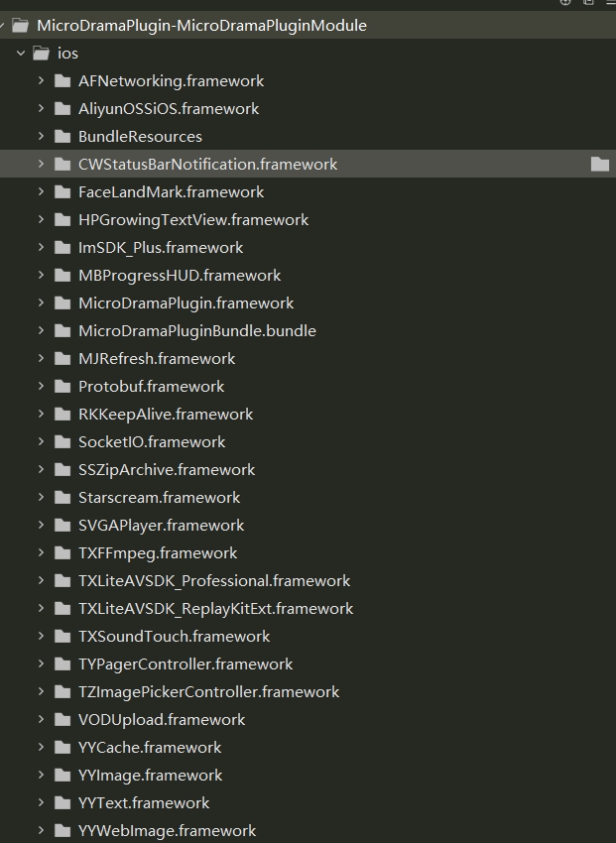Click the folder icon beside BundleResources
The height and width of the screenshot is (843, 616).
point(62,137)
